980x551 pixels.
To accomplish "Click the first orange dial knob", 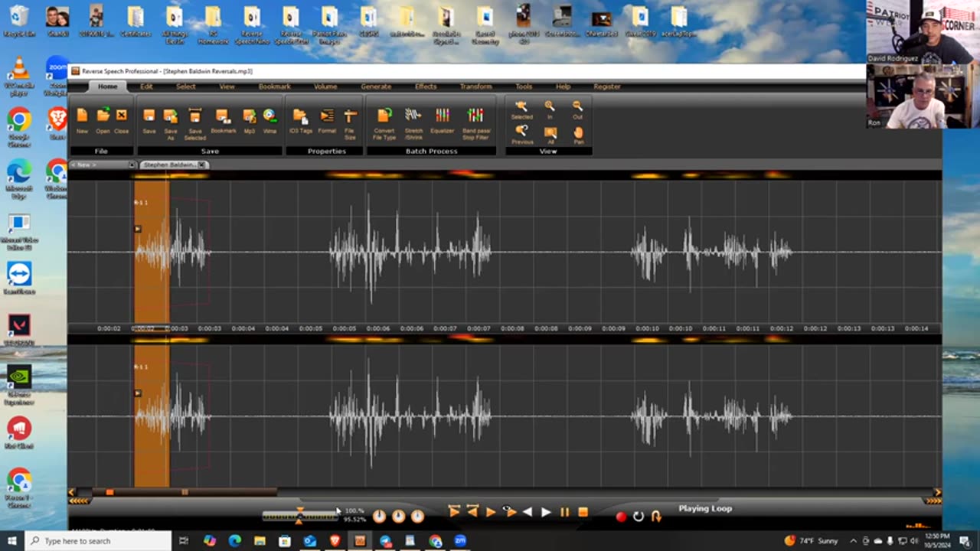I will point(380,517).
